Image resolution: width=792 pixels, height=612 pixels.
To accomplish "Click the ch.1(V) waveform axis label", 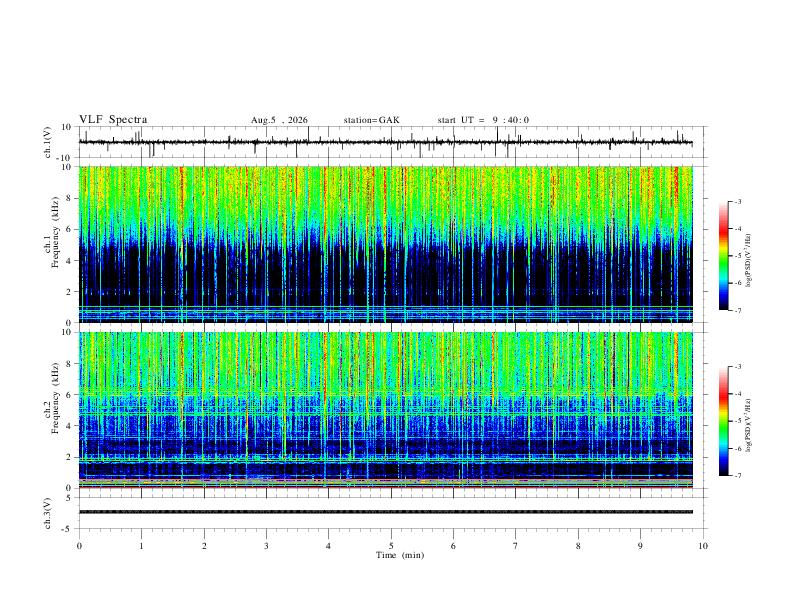I will [48, 142].
